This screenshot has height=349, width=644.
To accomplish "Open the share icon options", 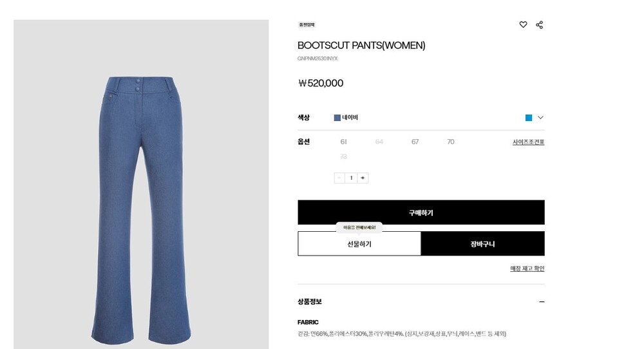I will 539,25.
